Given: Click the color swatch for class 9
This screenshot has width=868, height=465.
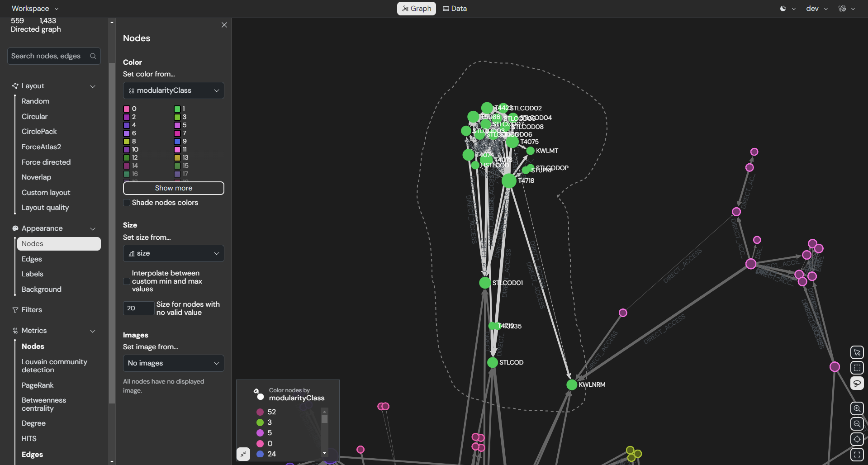Looking at the screenshot, I should point(177,142).
